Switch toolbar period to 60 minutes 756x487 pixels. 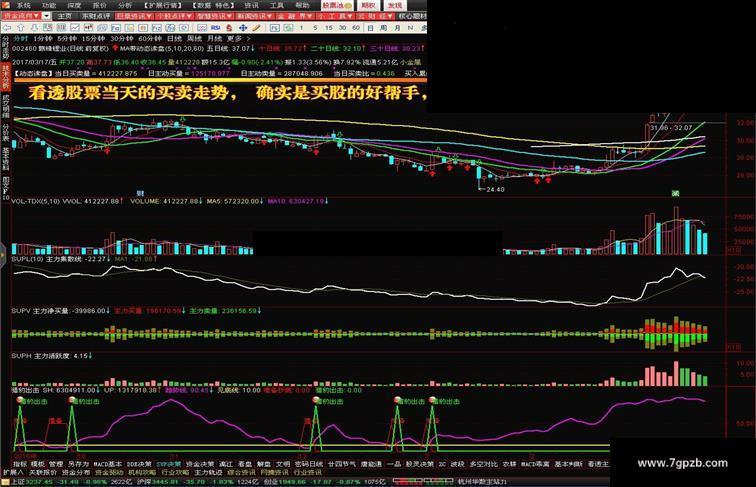point(356,28)
